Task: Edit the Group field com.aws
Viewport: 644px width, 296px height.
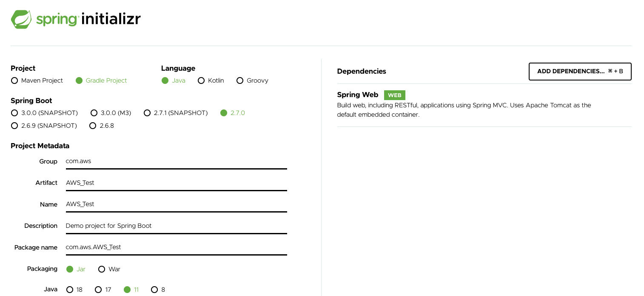Action: (176, 161)
